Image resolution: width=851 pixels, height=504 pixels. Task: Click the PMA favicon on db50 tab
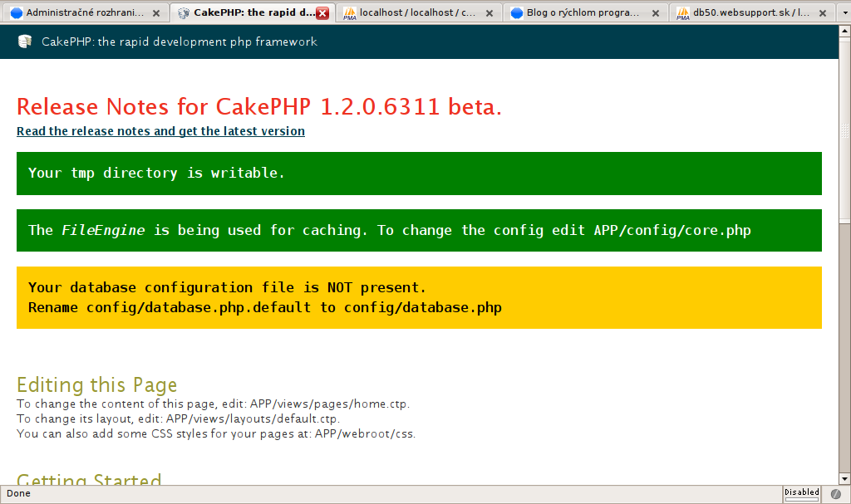(x=683, y=13)
